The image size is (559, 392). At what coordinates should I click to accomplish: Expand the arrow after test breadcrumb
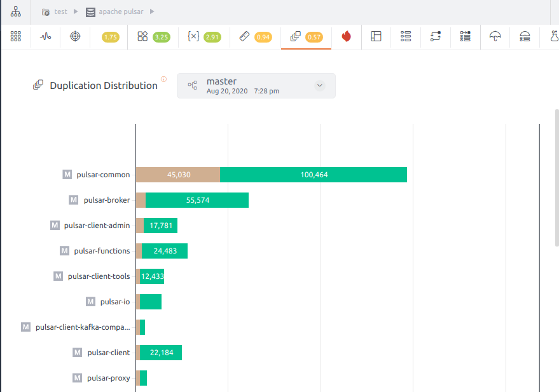click(76, 12)
